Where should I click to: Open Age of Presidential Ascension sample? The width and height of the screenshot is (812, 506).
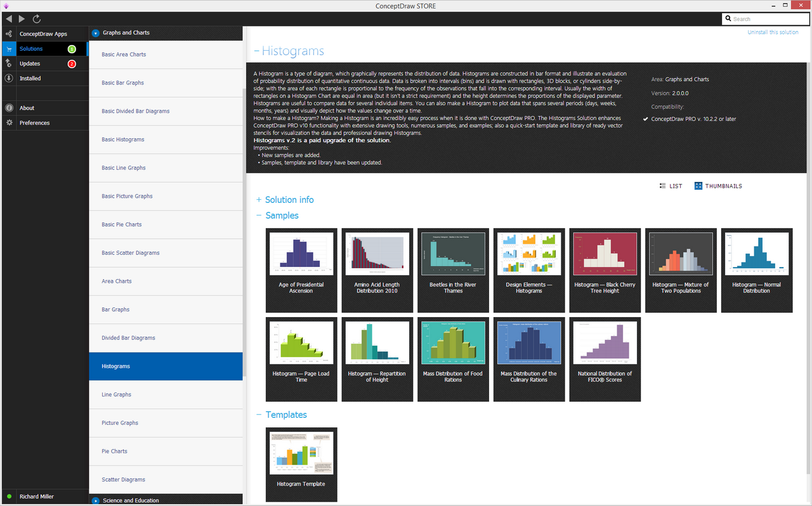[x=301, y=271]
